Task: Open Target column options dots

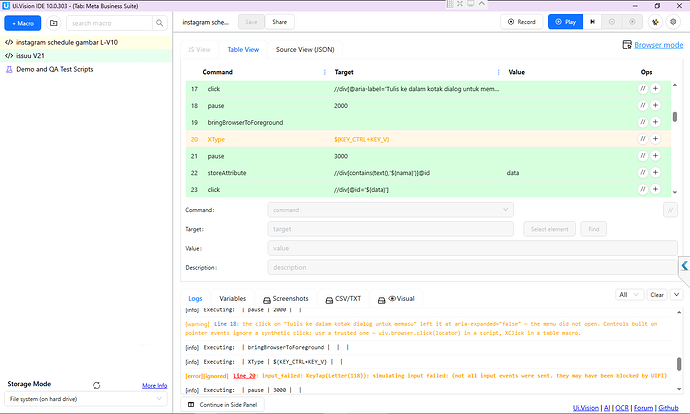Action: click(498, 72)
